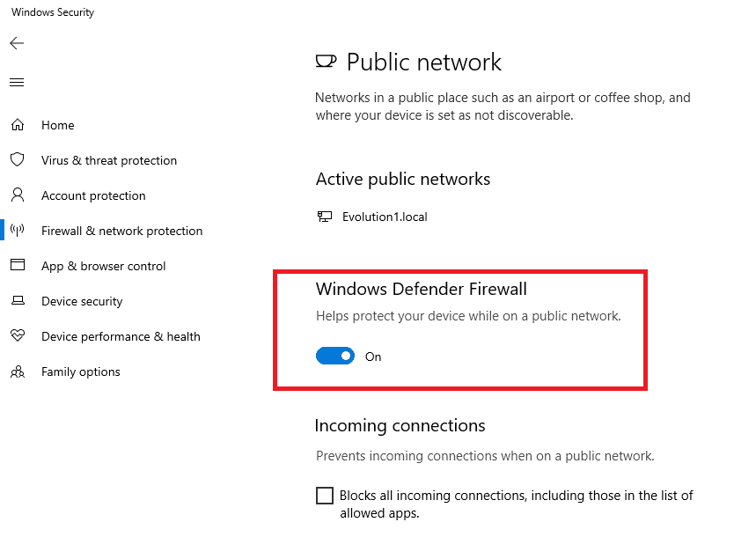
Task: Go to Account protection section
Action: click(x=93, y=195)
